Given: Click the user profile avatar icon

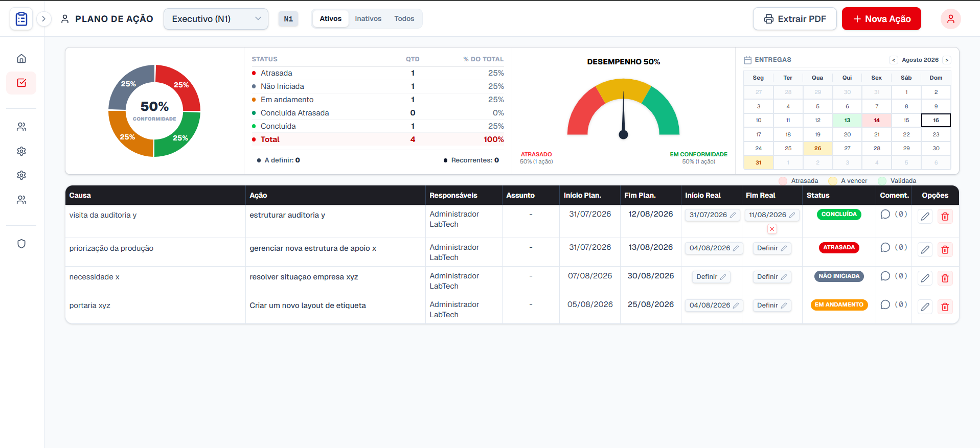Looking at the screenshot, I should click(x=950, y=19).
